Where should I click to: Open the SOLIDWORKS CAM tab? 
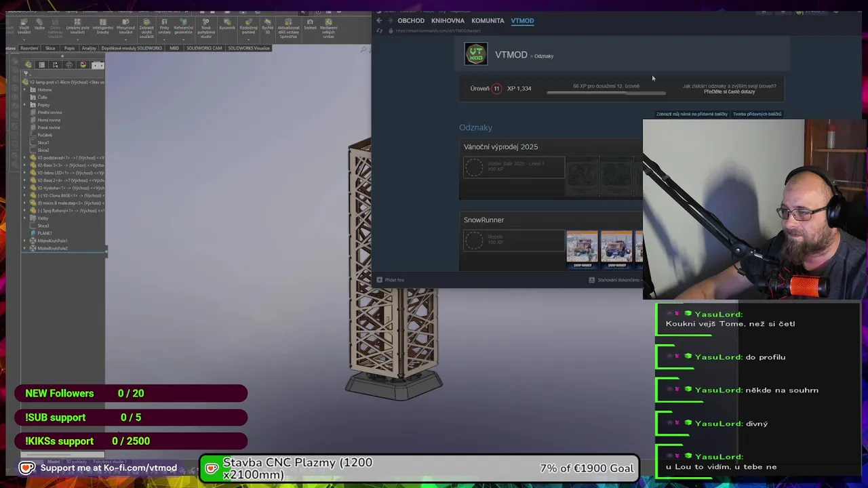click(204, 48)
